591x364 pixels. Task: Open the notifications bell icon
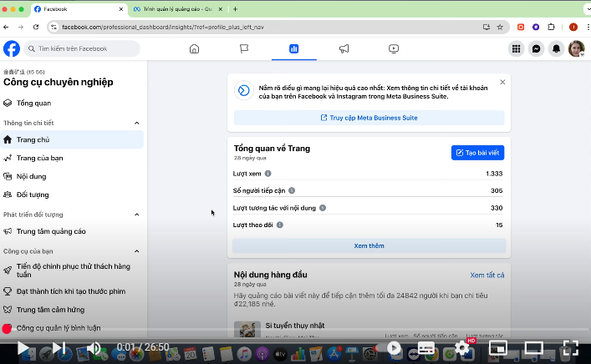(x=556, y=49)
